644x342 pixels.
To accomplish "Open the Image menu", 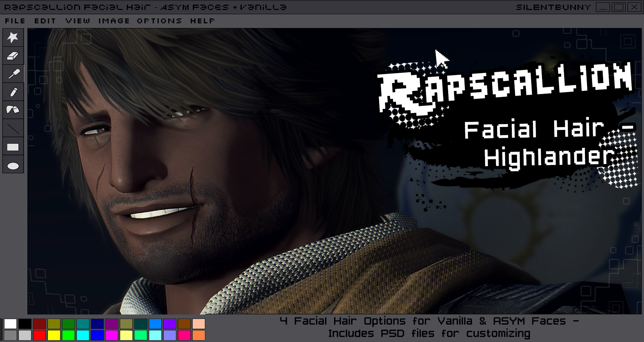I will 113,21.
